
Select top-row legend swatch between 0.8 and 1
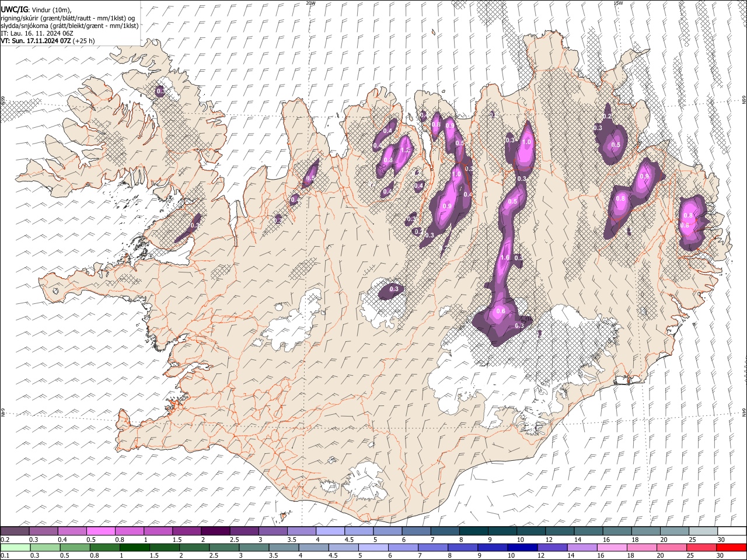129,531
